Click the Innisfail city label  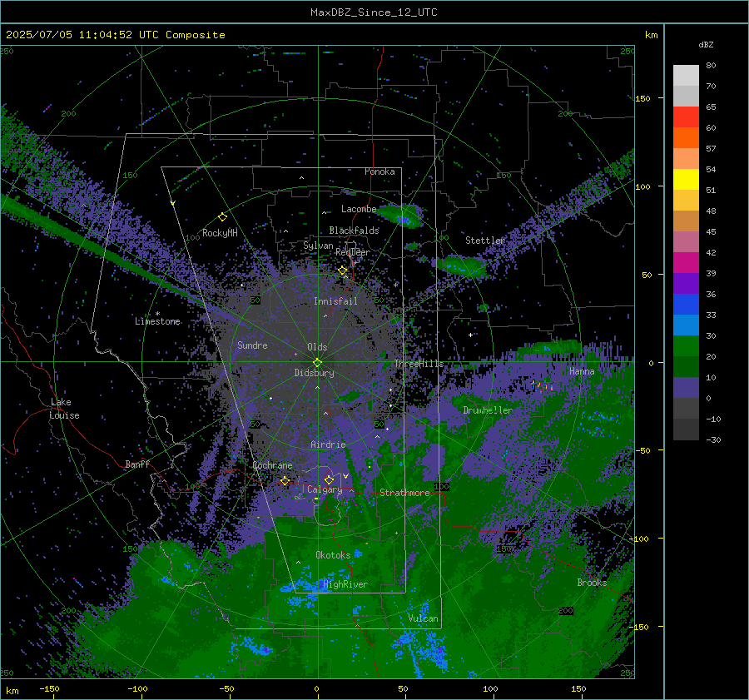point(335,301)
